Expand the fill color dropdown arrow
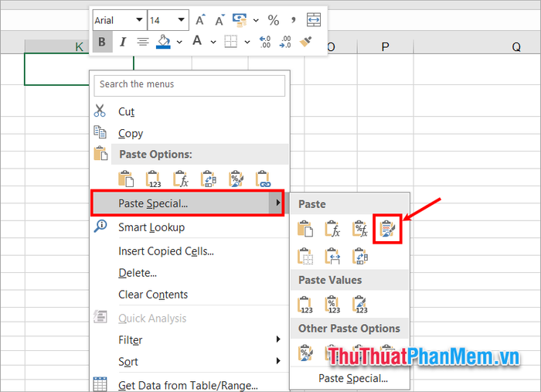The image size is (541, 392). click(x=179, y=42)
